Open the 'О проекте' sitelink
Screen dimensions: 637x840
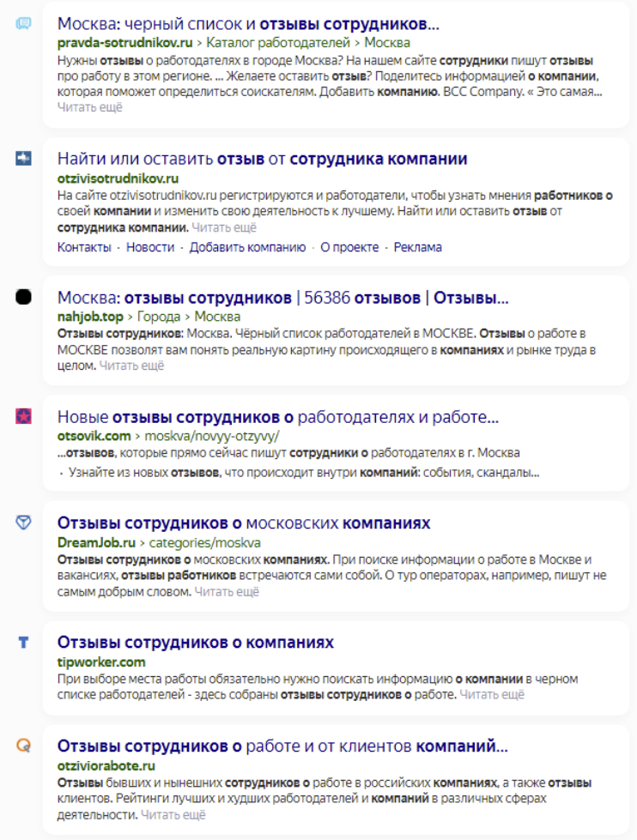(349, 247)
